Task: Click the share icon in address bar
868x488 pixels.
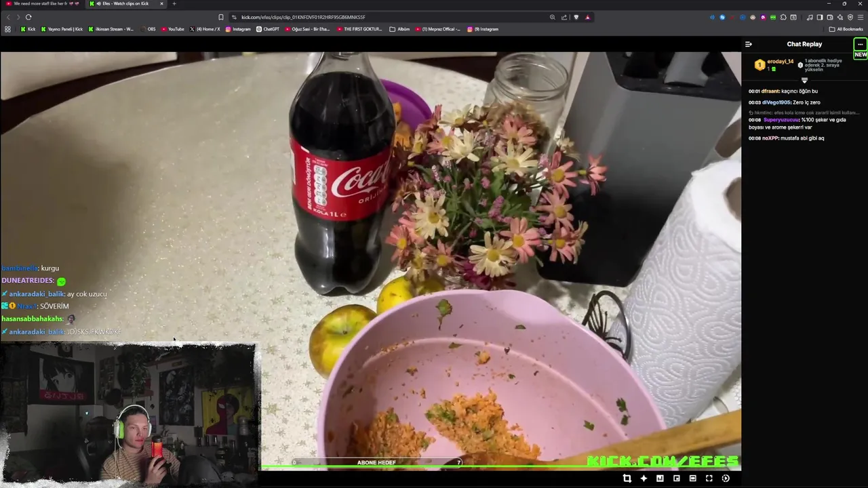Action: click(x=564, y=17)
